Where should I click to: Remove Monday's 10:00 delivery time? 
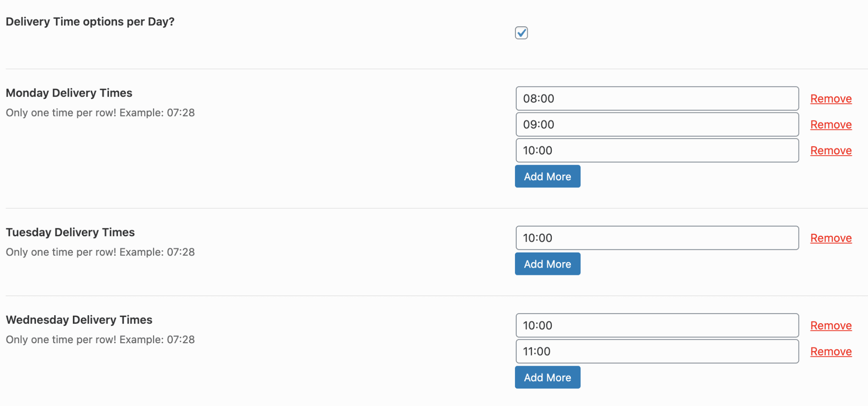[x=831, y=150]
